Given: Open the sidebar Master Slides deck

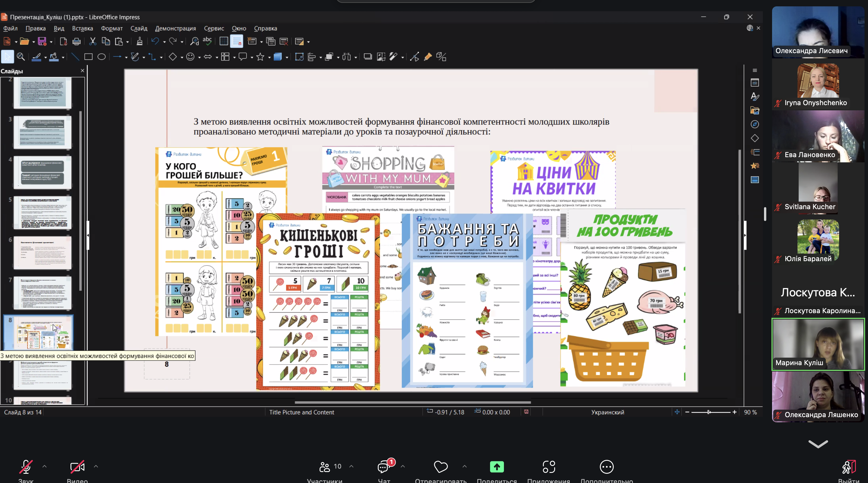Looking at the screenshot, I should click(x=755, y=179).
